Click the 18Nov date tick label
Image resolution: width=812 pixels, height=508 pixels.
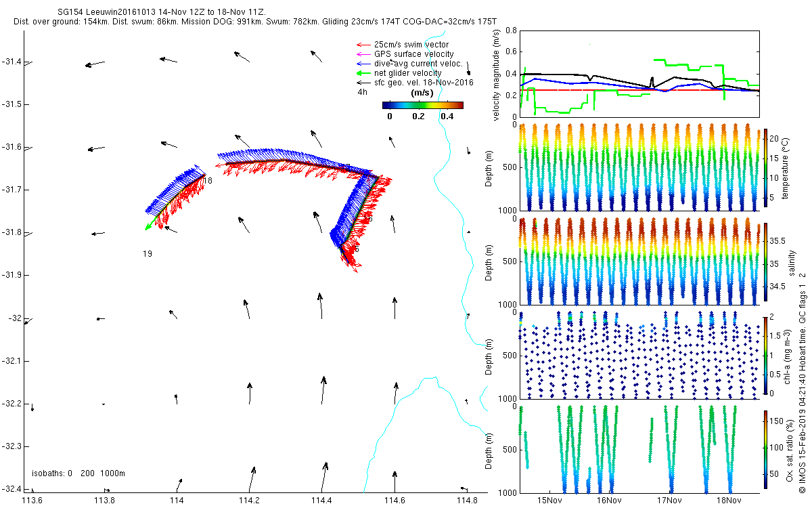click(728, 501)
